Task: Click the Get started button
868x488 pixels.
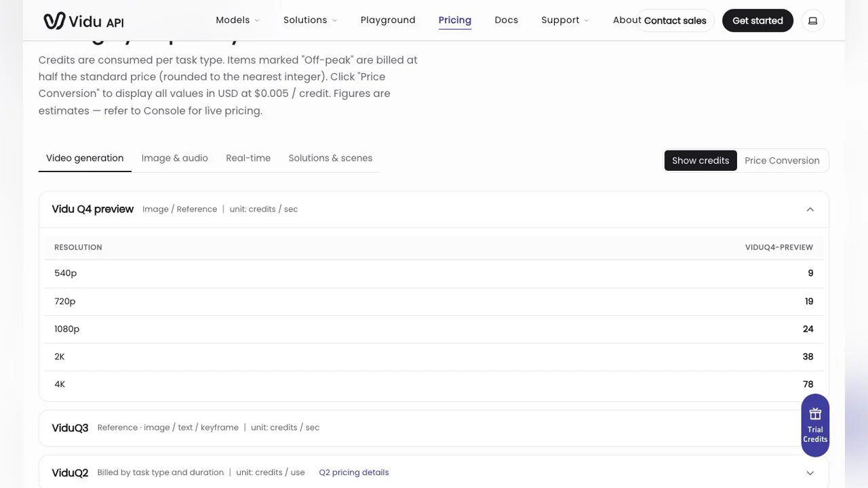Action: 757,20
